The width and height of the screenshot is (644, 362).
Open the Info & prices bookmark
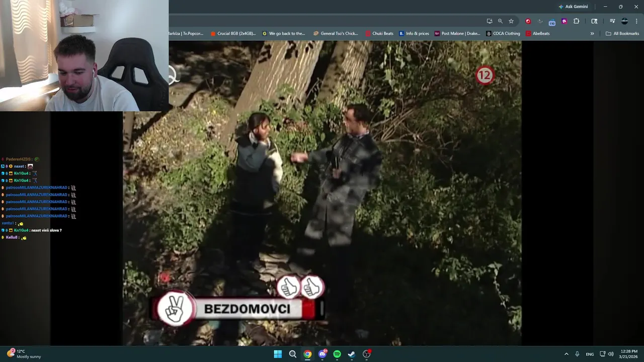[414, 34]
